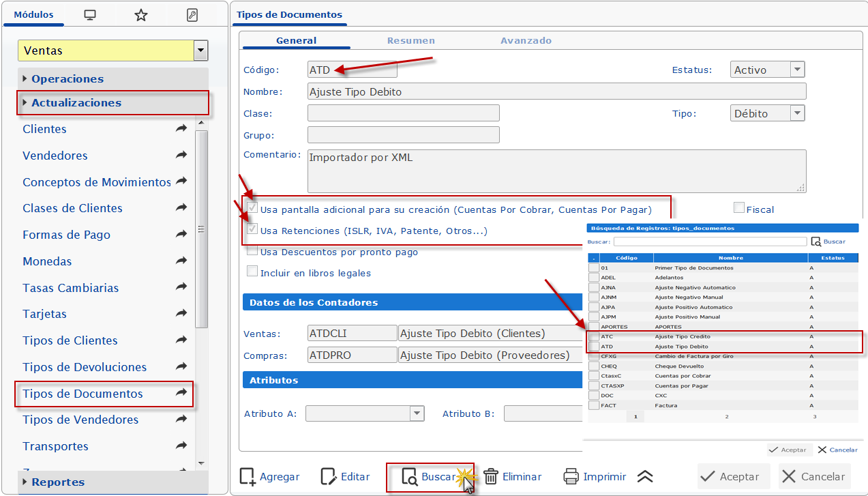
Task: Click the Editar button
Action: point(346,477)
